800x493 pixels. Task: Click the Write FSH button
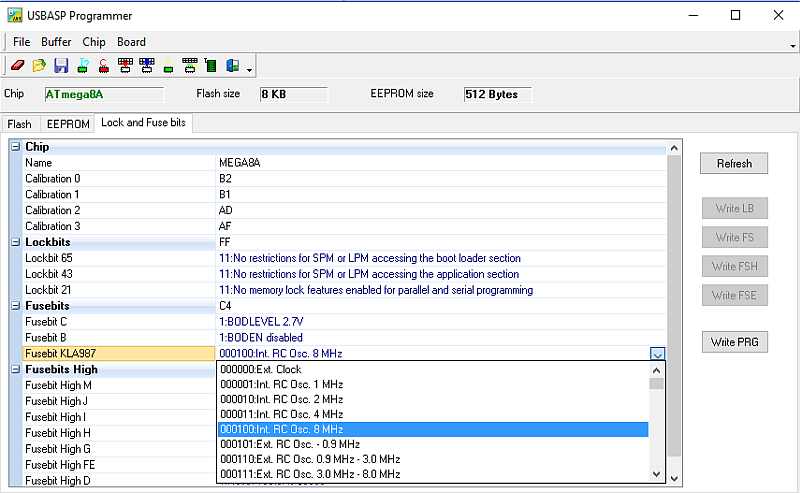coord(734,266)
